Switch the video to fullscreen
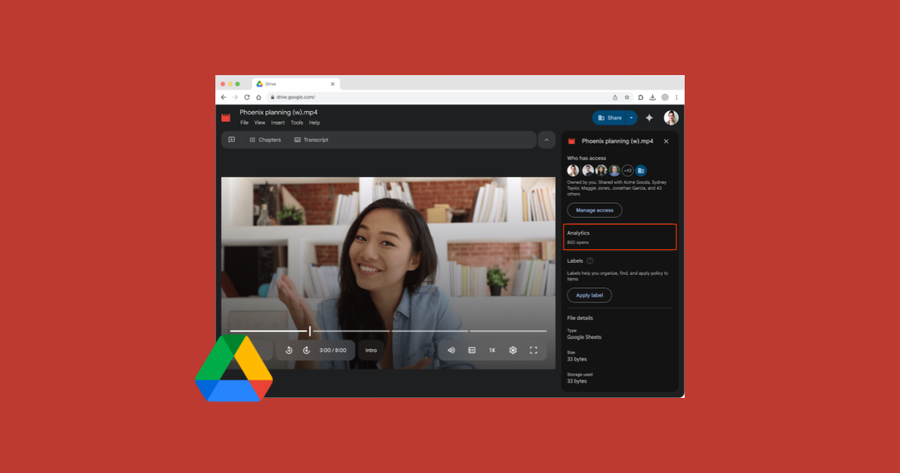Viewport: 900px width, 473px height. (x=533, y=350)
